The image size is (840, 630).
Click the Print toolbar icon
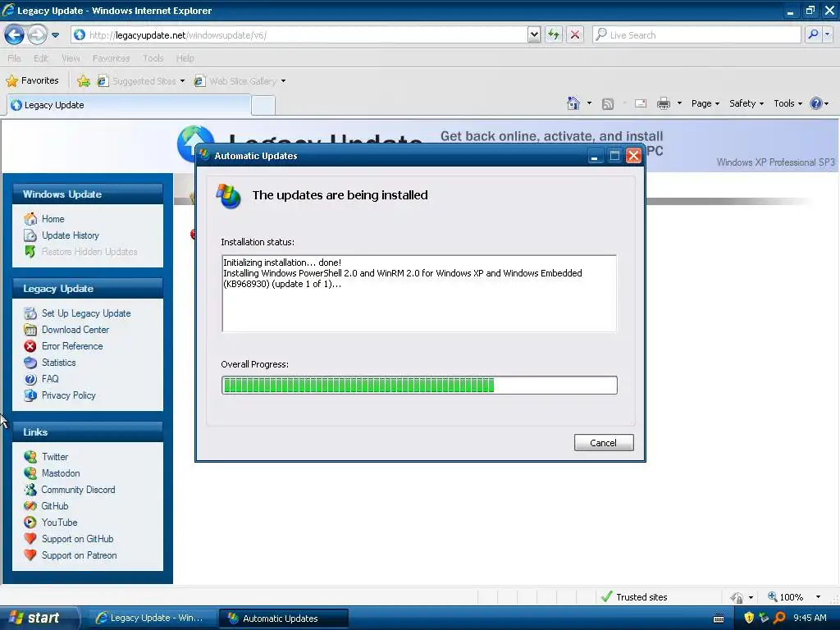pyautogui.click(x=663, y=103)
